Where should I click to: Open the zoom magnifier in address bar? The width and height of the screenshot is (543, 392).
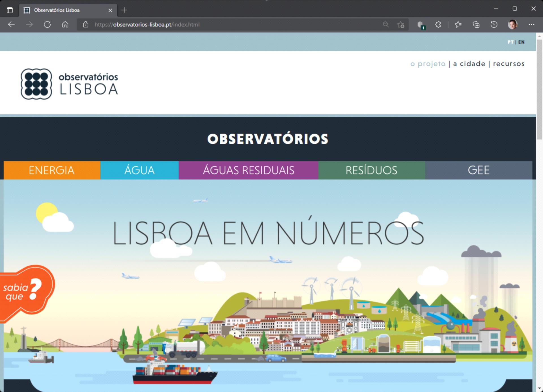[386, 25]
